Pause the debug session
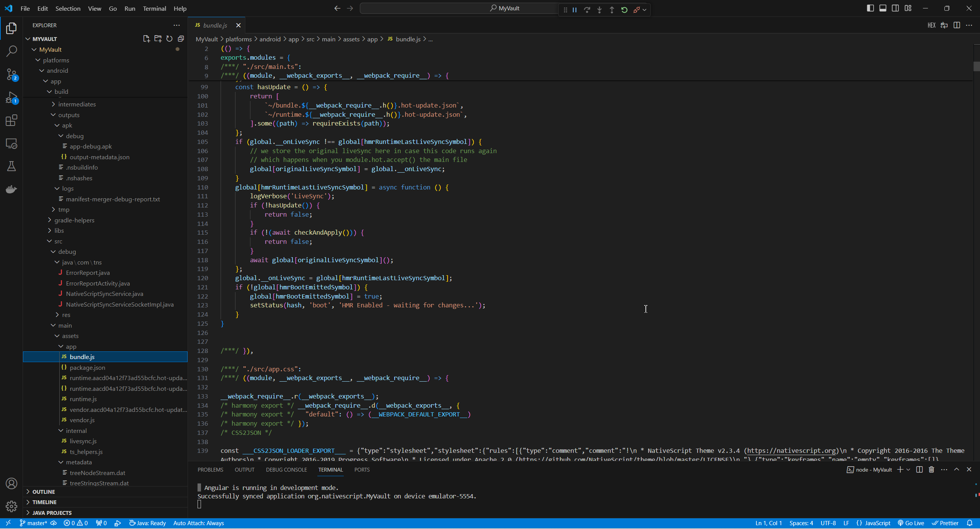980x529 pixels. [x=575, y=10]
